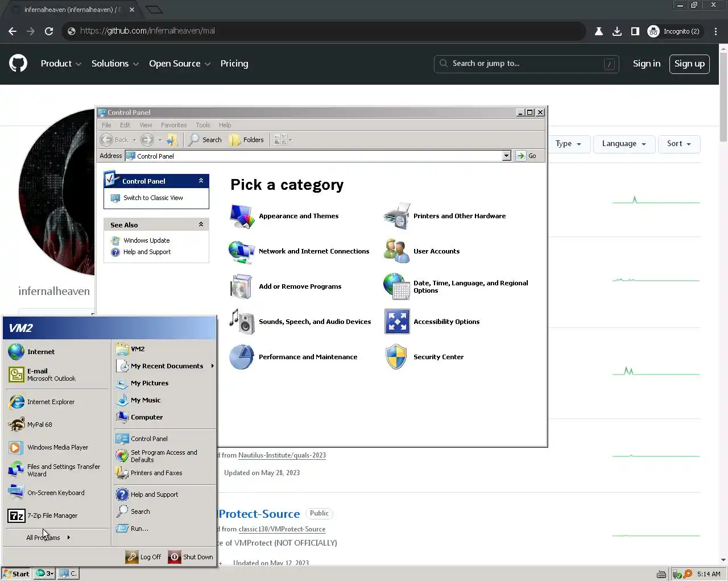Open Computer from Start menu

(165, 417)
